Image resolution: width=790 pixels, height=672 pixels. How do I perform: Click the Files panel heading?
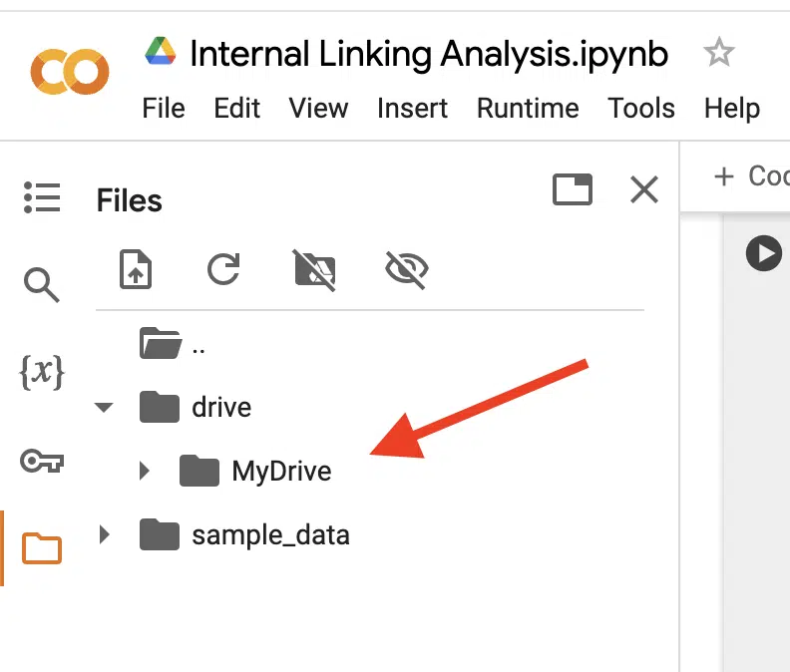[x=129, y=200]
